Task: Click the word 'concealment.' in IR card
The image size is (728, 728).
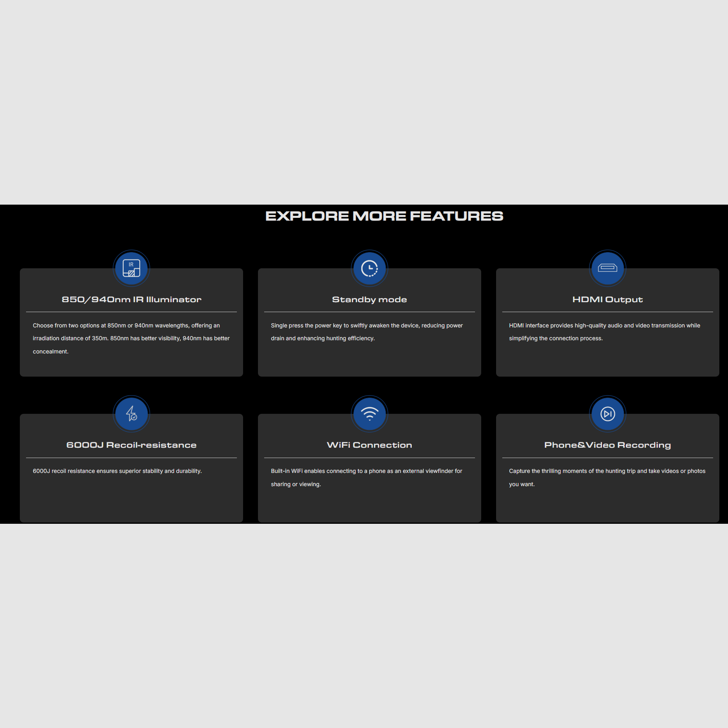Action: [50, 351]
